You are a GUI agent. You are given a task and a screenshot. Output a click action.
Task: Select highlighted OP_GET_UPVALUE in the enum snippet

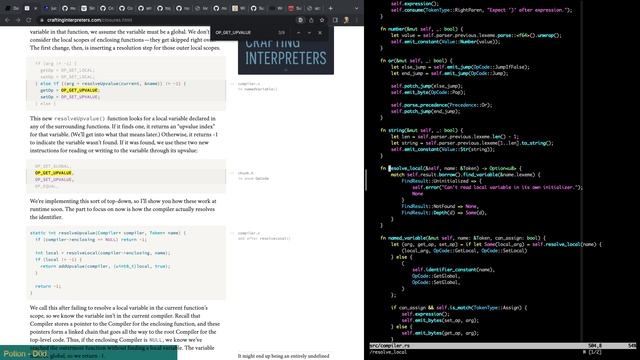click(x=53, y=173)
